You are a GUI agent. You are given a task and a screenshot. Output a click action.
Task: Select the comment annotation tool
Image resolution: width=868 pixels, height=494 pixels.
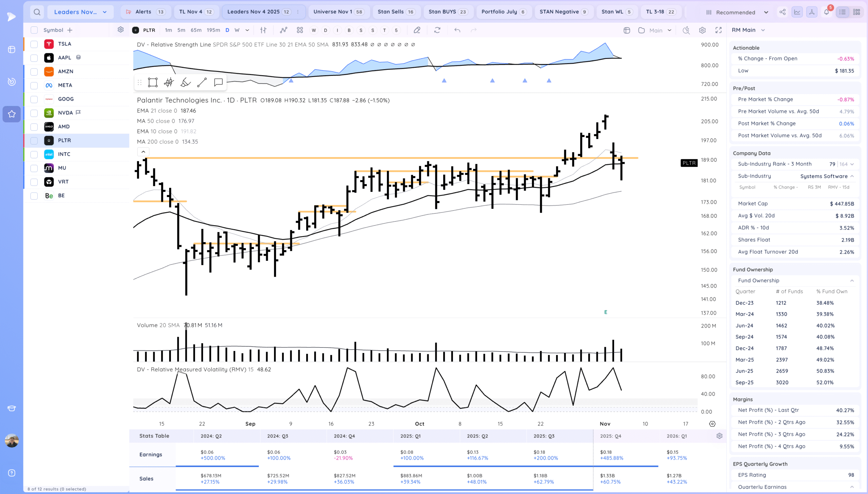[x=218, y=82]
